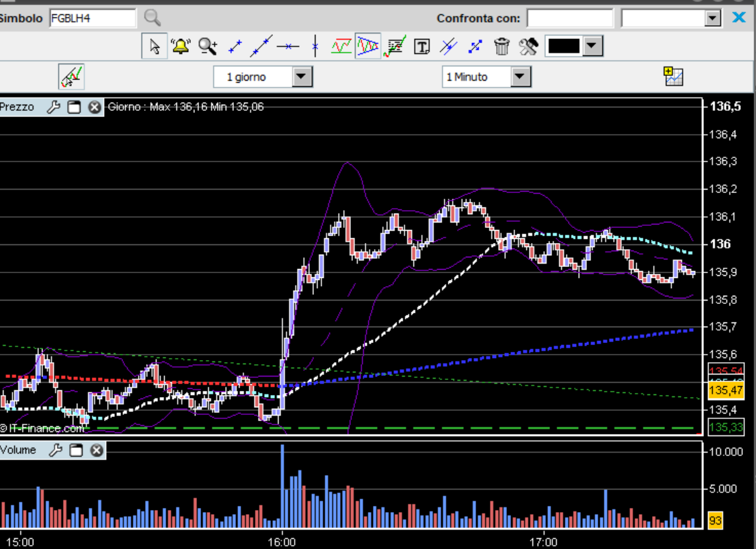
Task: Open Prezzo panel wrench settings
Action: (53, 107)
